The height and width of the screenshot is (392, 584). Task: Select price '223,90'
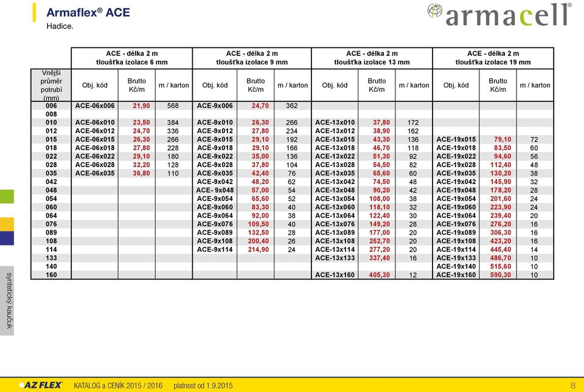pyautogui.click(x=501, y=207)
